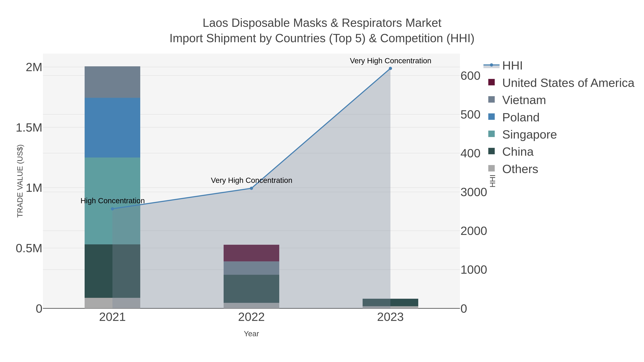Click the China dark green legend swatch

coord(492,151)
